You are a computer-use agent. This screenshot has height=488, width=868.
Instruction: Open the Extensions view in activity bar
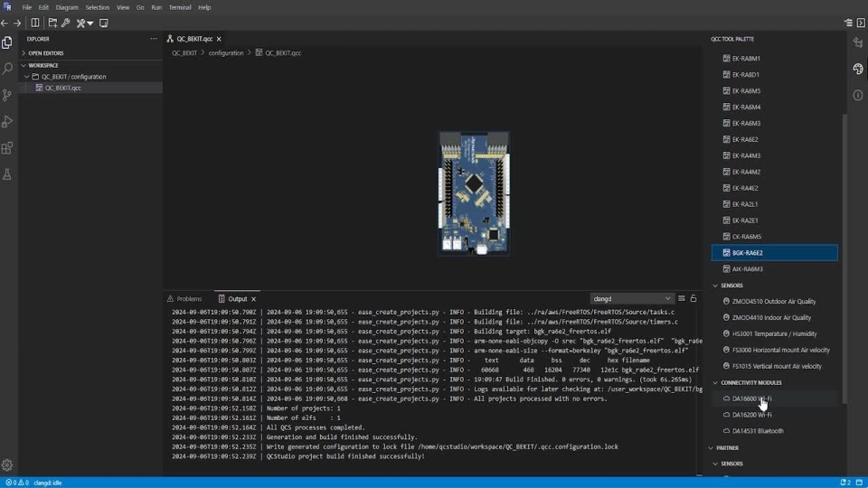click(x=7, y=147)
